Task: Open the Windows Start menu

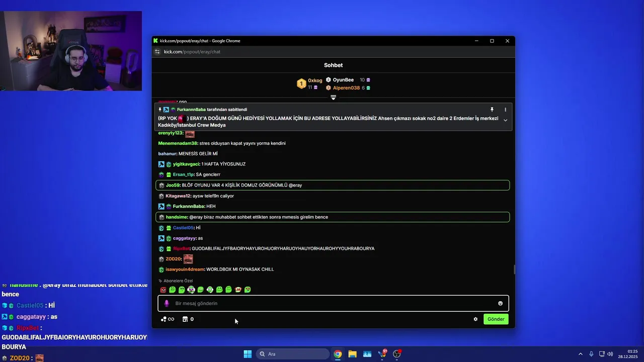Action: pyautogui.click(x=248, y=354)
